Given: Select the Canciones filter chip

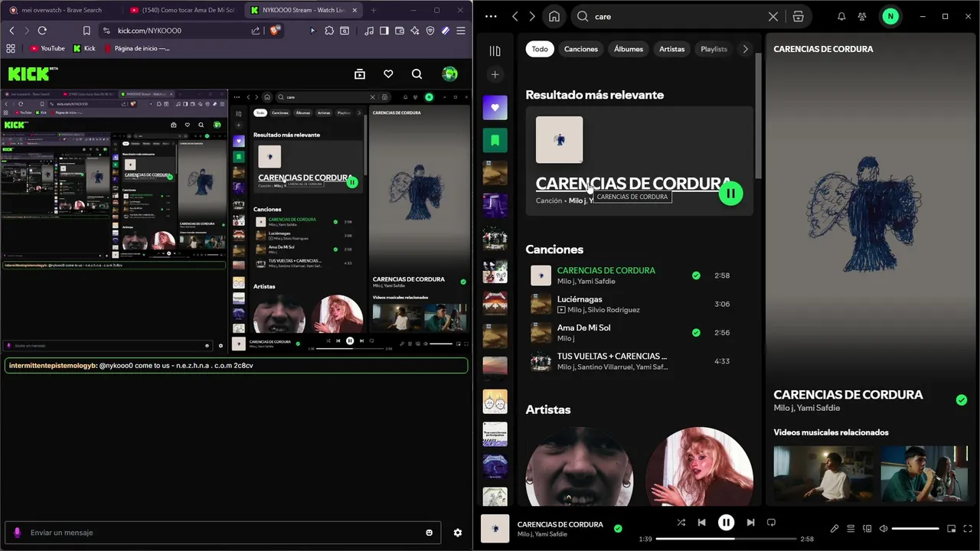Looking at the screenshot, I should (581, 49).
